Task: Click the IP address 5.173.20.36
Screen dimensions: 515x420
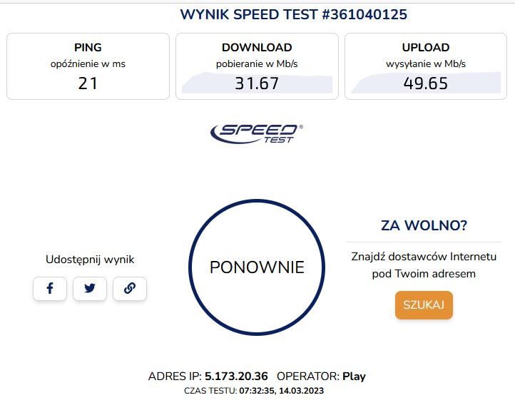Action: (x=236, y=376)
